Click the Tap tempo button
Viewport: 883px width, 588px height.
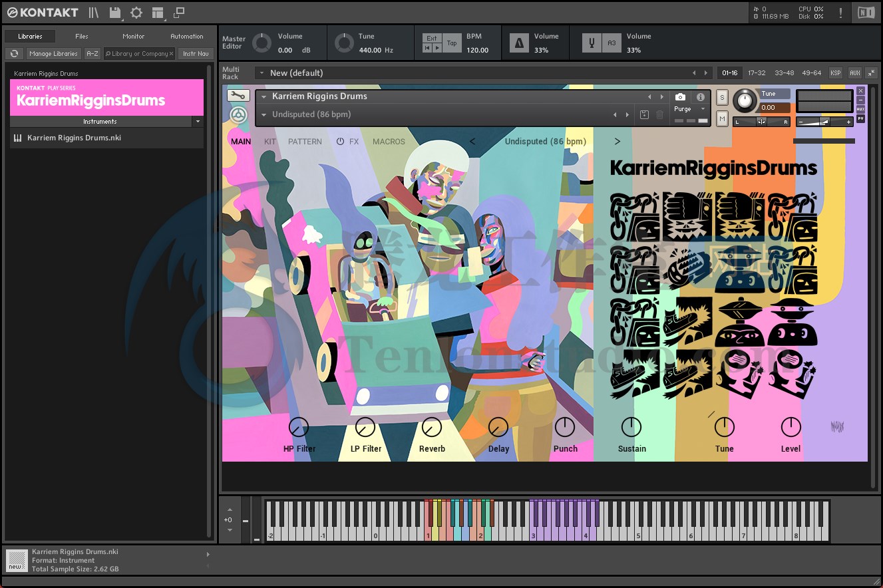[x=452, y=43]
